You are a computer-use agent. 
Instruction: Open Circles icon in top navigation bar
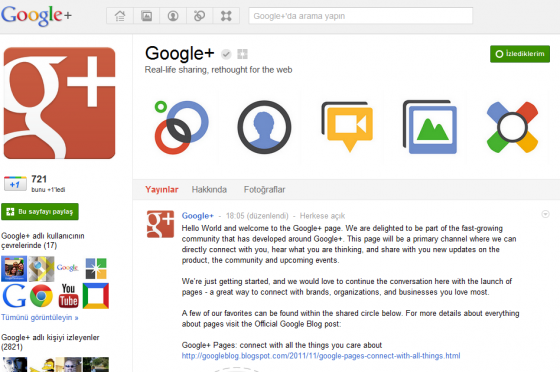pyautogui.click(x=199, y=16)
